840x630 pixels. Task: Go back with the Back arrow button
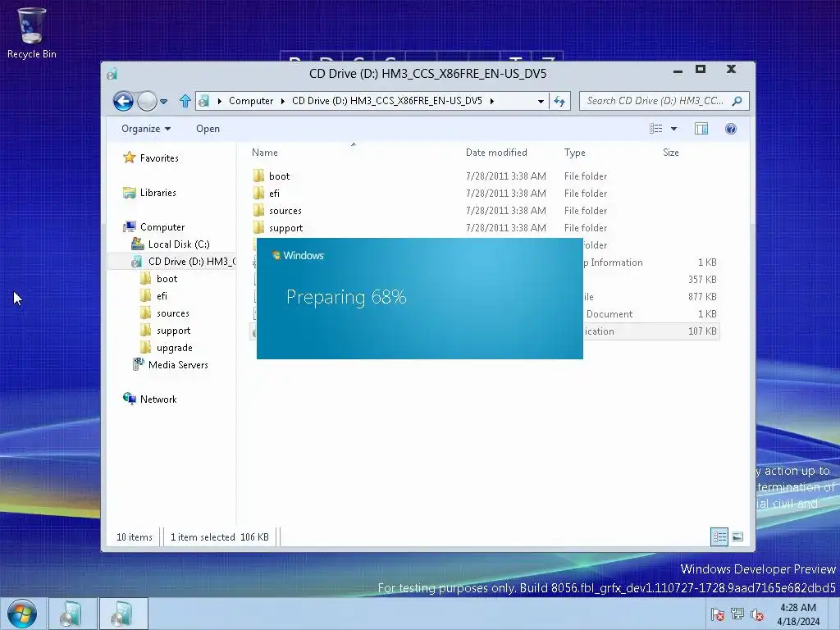coord(123,101)
